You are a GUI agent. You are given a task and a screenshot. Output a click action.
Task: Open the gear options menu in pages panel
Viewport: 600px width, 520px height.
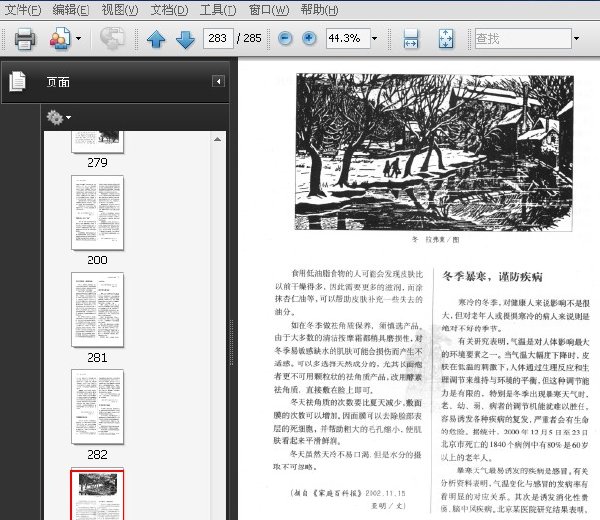point(59,117)
